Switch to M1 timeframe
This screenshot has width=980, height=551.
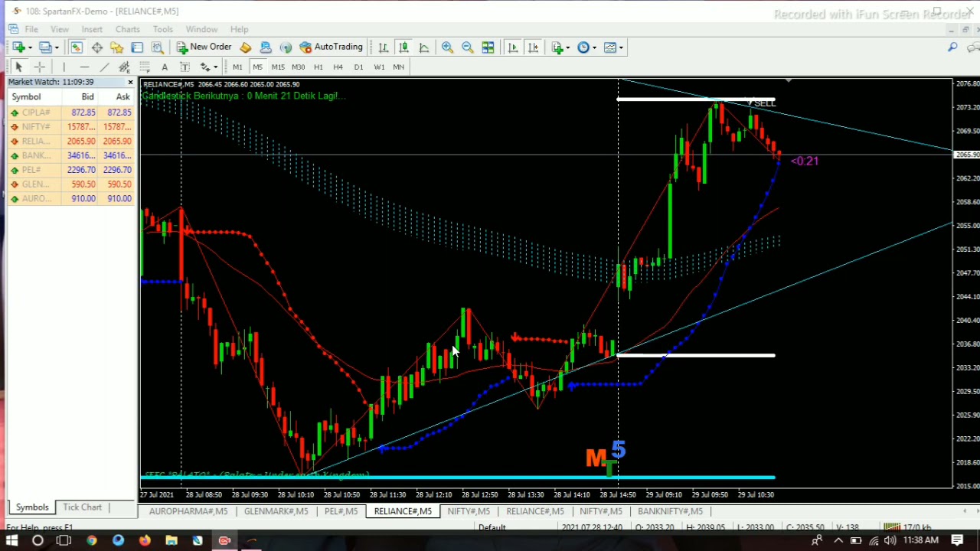click(x=237, y=67)
